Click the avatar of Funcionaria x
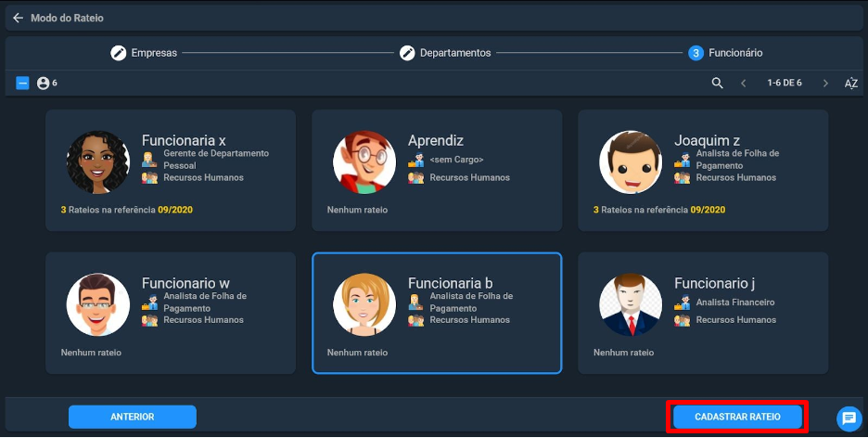This screenshot has width=868, height=438. (98, 162)
